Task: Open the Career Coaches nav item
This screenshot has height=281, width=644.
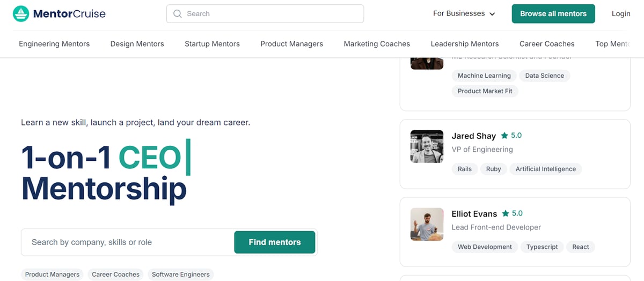Action: coord(547,44)
